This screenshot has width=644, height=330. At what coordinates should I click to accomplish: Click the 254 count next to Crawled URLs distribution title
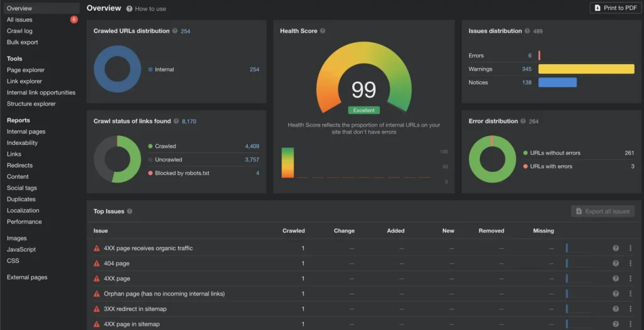(186, 31)
